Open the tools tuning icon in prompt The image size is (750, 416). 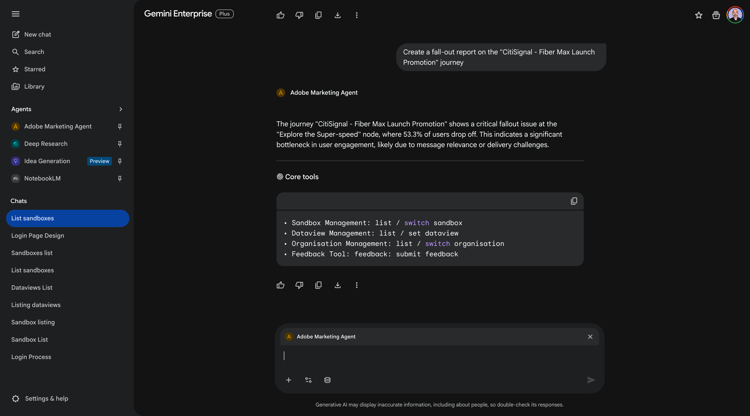(308, 380)
